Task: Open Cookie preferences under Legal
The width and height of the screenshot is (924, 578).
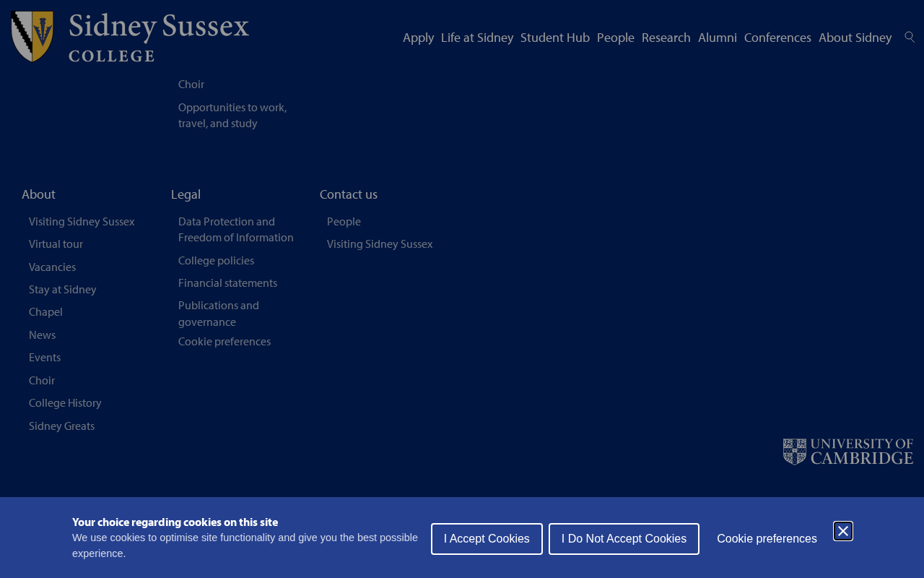Action: pos(225,342)
